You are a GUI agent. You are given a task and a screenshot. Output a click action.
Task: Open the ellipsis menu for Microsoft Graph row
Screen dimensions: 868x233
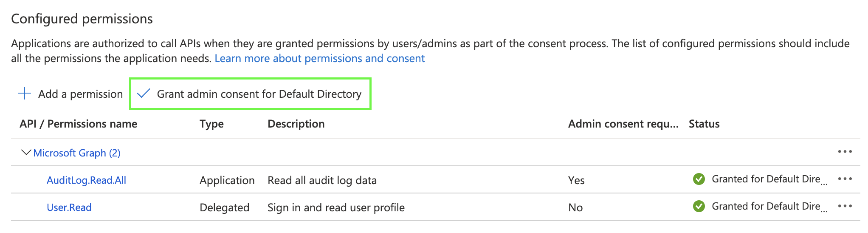[845, 152]
